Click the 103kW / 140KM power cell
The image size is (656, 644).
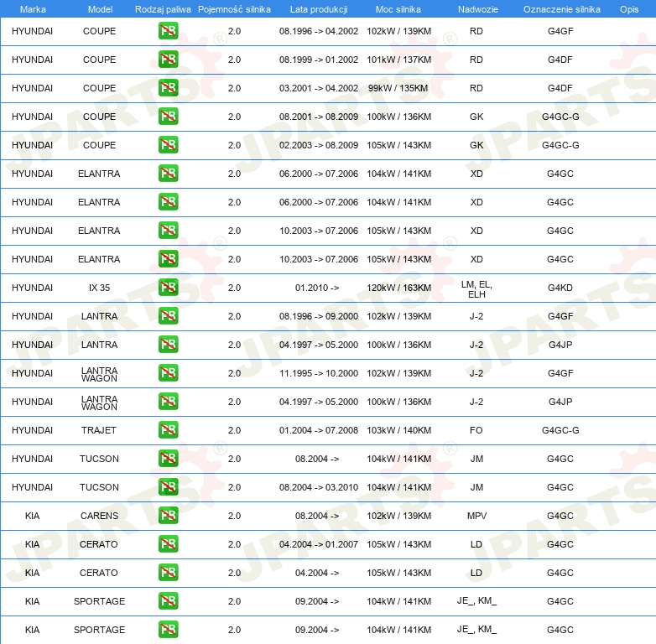(398, 430)
